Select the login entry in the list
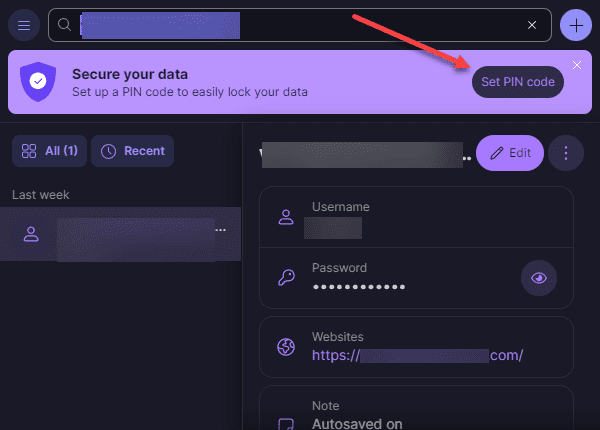 click(120, 234)
